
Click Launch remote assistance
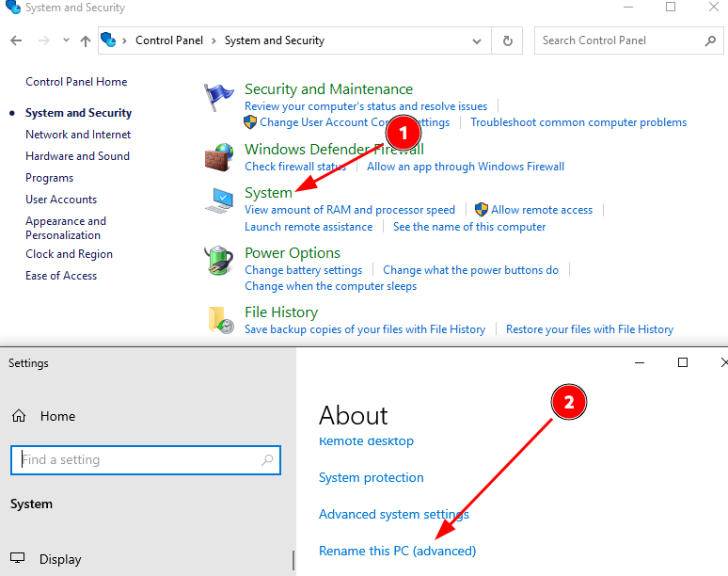pyautogui.click(x=309, y=227)
